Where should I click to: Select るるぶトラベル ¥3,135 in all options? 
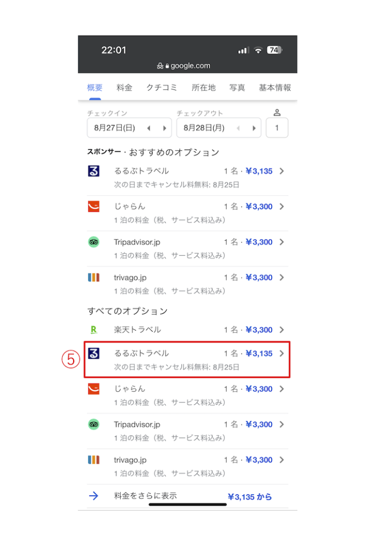pos(259,353)
